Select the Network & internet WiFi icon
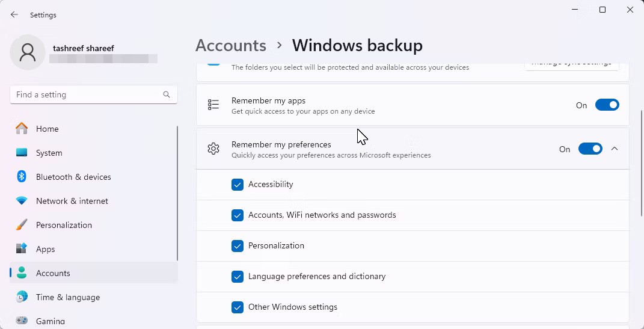 [x=22, y=201]
